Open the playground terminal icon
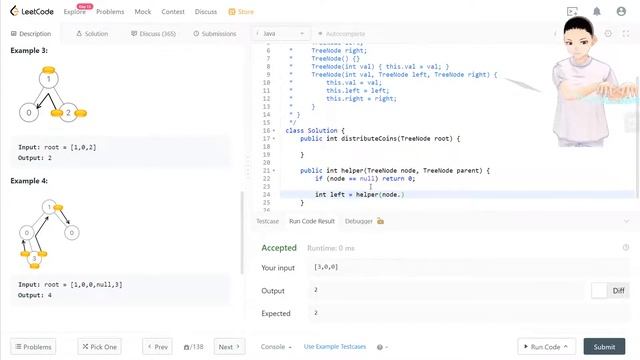Image resolution: width=640 pixels, height=360 pixels. point(572,11)
